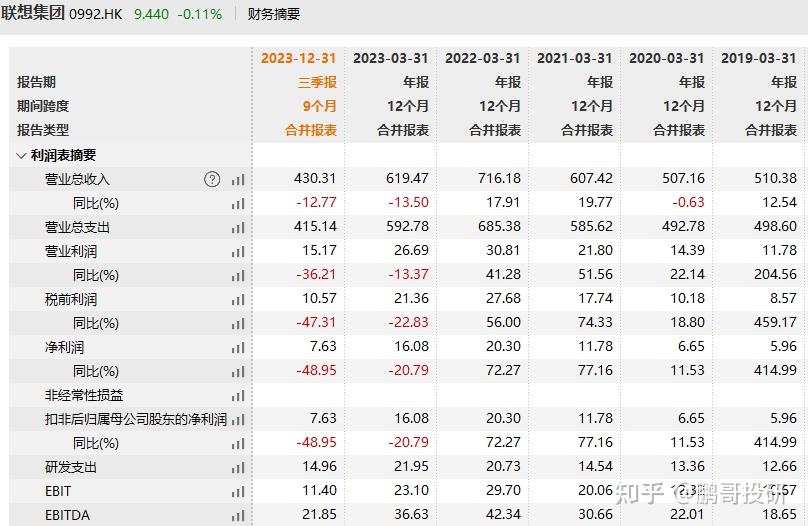Click EBITDA value 18.65
The image size is (808, 526).
(x=780, y=514)
